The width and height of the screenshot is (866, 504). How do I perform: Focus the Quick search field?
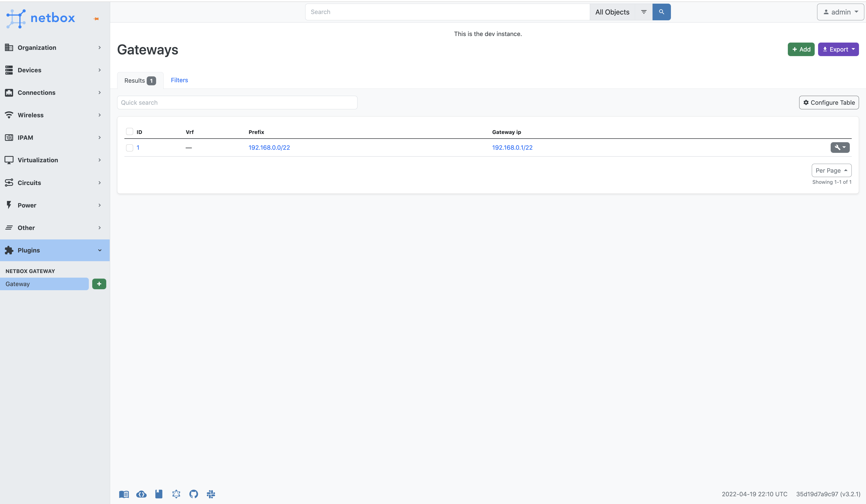click(x=237, y=102)
